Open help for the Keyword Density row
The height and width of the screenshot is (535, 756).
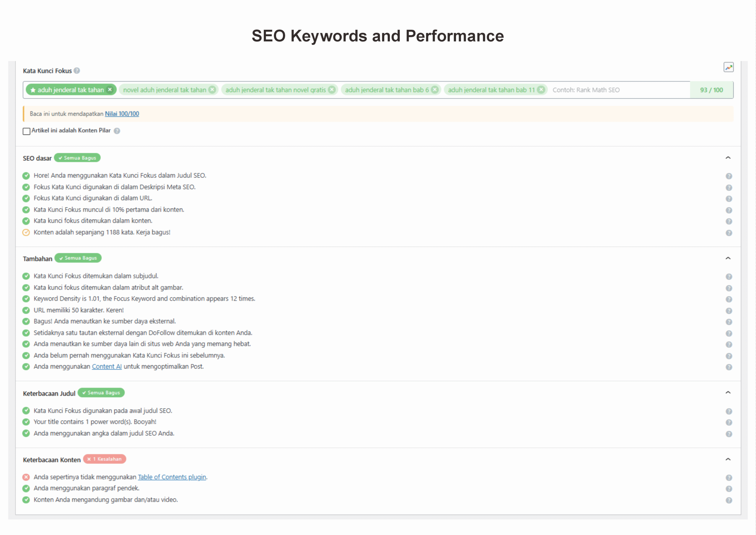tap(729, 299)
